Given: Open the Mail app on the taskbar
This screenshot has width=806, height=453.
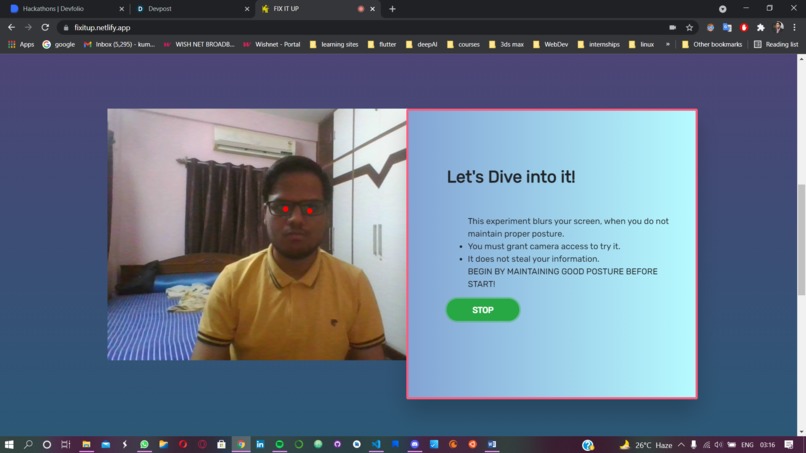Looking at the screenshot, I should (x=105, y=444).
